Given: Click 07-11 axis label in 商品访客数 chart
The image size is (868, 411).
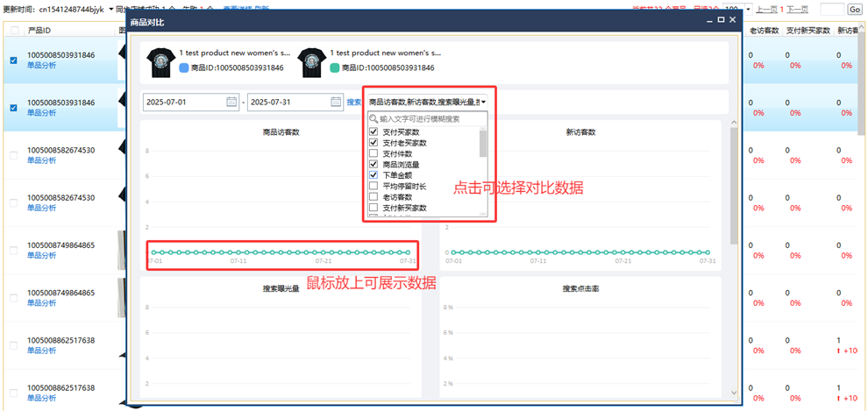Looking at the screenshot, I should [238, 260].
